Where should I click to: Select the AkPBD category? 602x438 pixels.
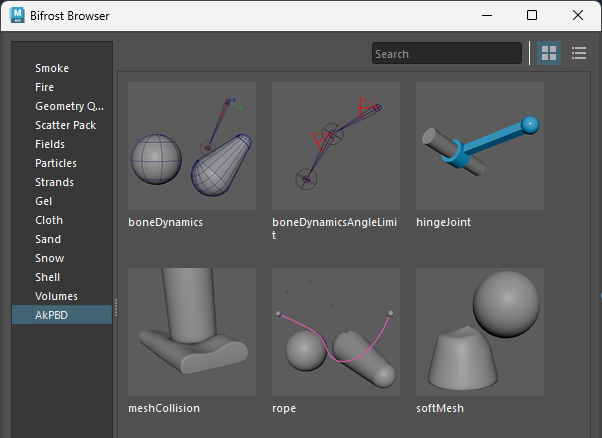click(62, 315)
